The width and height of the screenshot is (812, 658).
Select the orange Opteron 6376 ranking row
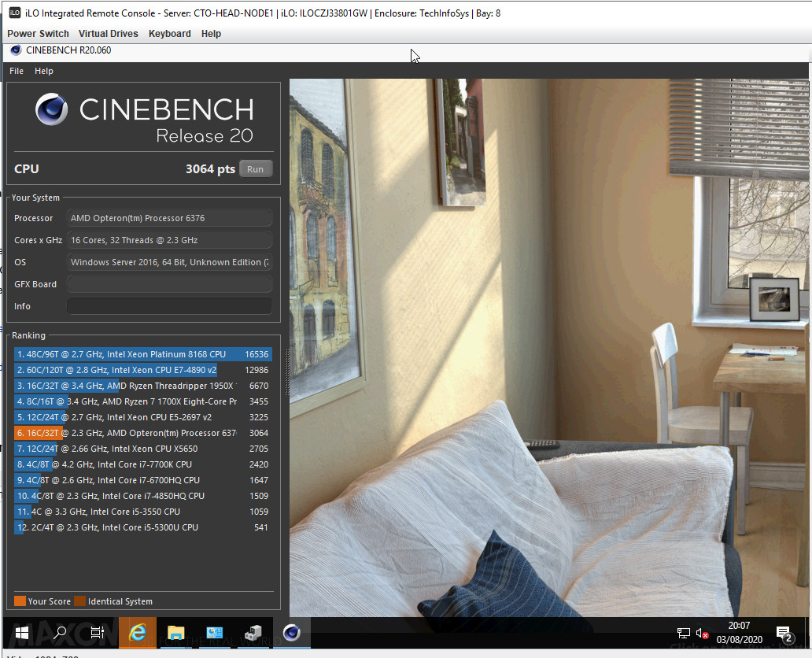143,433
